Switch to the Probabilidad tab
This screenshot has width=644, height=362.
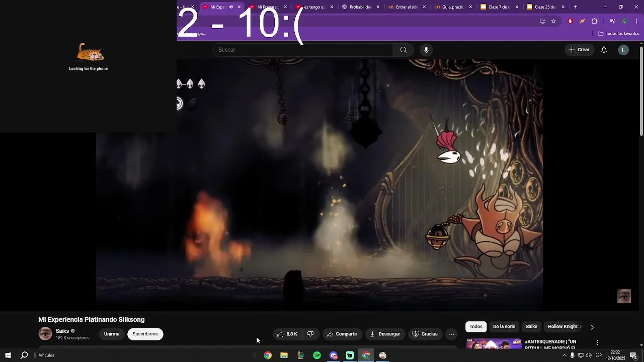[361, 7]
